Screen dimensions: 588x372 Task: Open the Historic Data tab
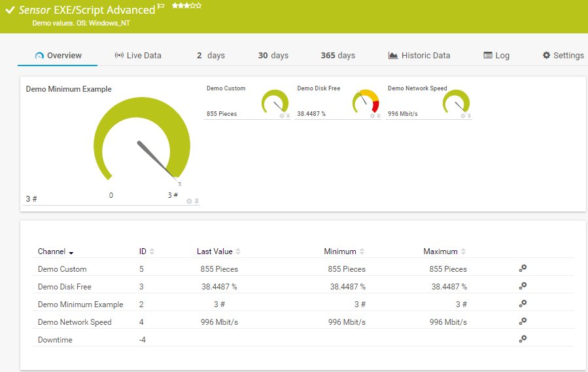tap(419, 56)
